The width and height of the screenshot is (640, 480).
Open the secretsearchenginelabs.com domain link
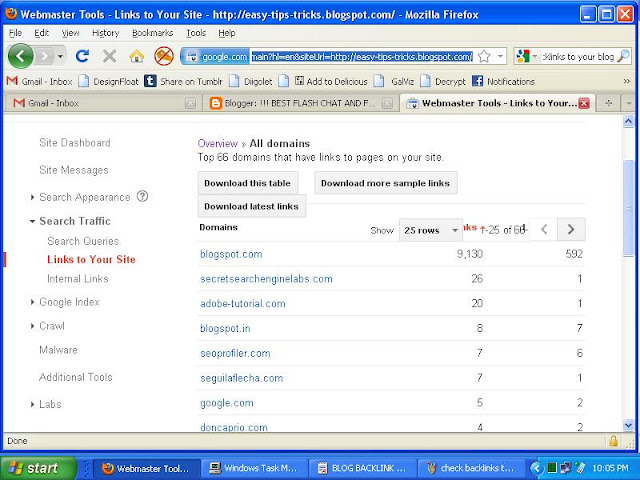tap(266, 279)
